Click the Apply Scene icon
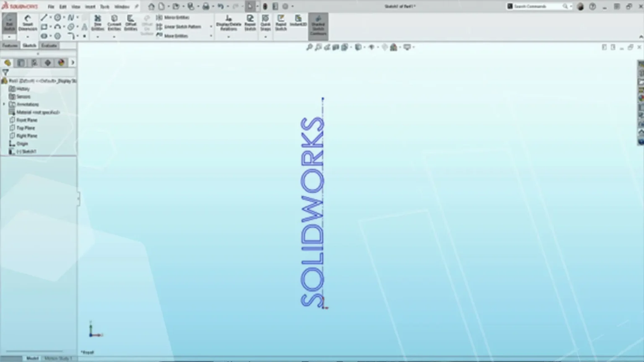The image size is (644, 362). point(394,47)
